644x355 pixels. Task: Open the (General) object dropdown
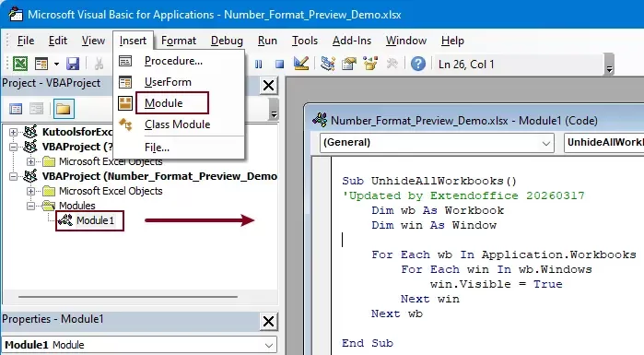coord(545,143)
